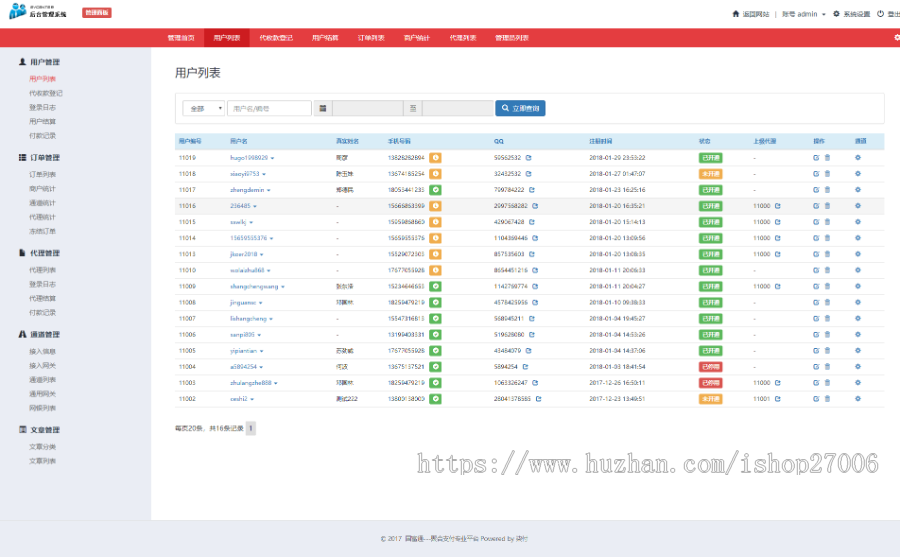Click edit icon for user ceshi2
Image resolution: width=900 pixels, height=557 pixels.
coord(816,399)
